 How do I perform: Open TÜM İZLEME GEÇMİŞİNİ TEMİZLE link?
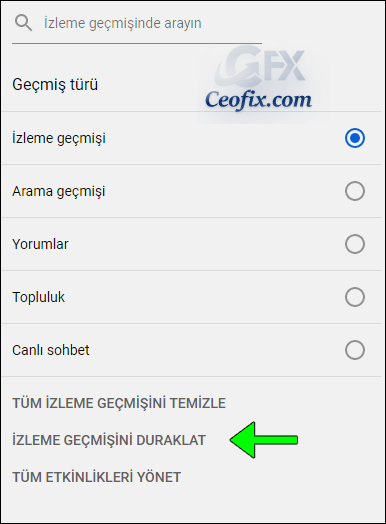pos(119,403)
